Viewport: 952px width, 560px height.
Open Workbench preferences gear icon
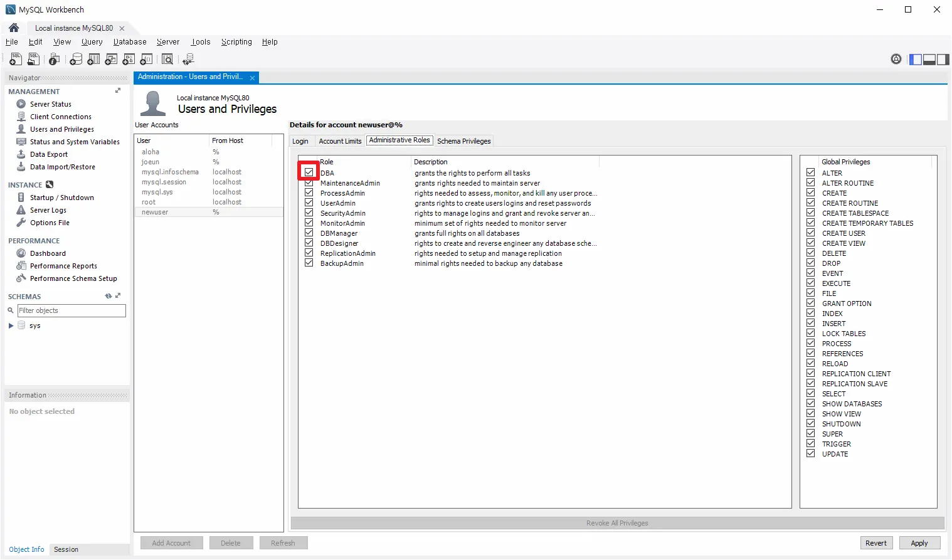[896, 59]
